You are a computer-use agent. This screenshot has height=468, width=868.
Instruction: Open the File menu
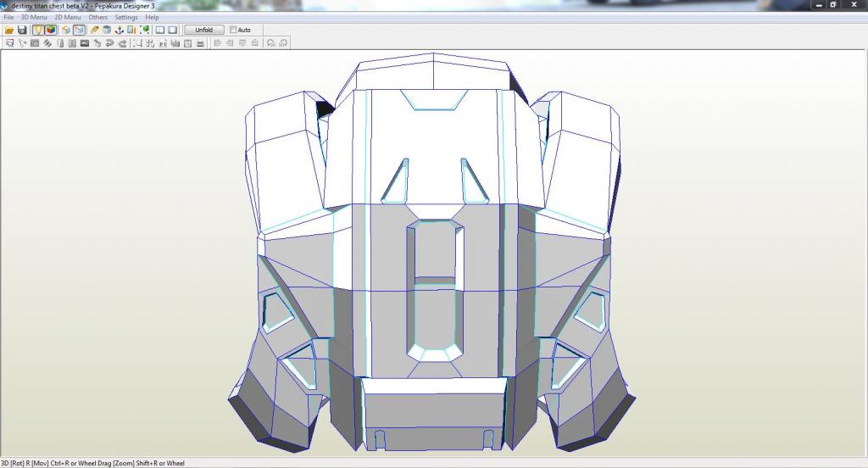[8, 18]
